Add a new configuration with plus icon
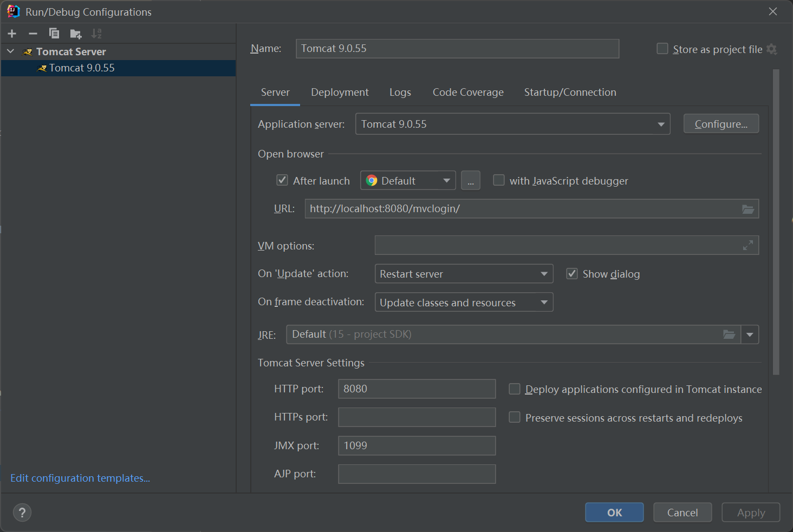The width and height of the screenshot is (793, 532). pos(12,34)
